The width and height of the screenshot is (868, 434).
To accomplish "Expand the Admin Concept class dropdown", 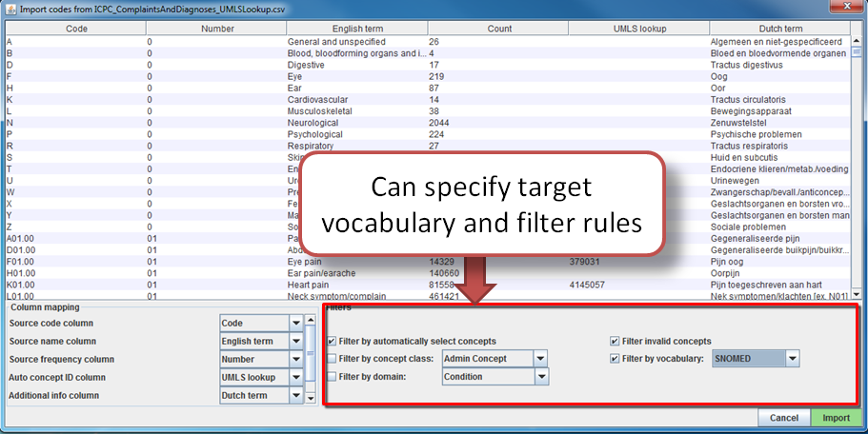I will [540, 359].
